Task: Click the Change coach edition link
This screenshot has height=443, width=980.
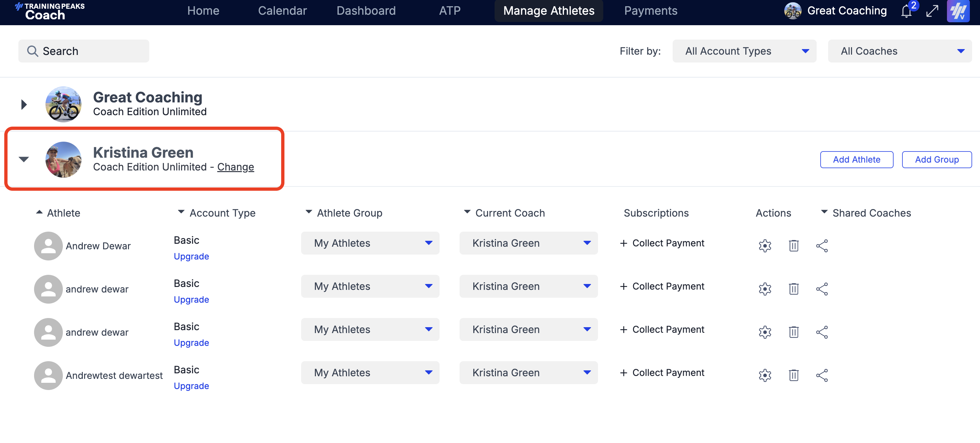Action: coord(235,167)
